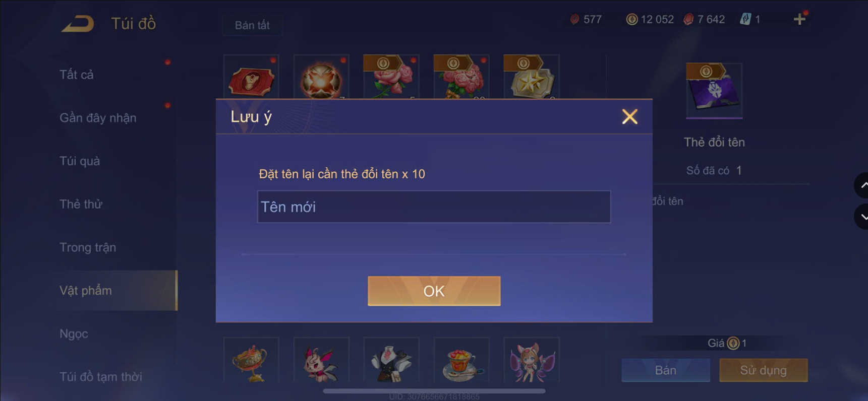Click the gold coin balance icon

[631, 19]
